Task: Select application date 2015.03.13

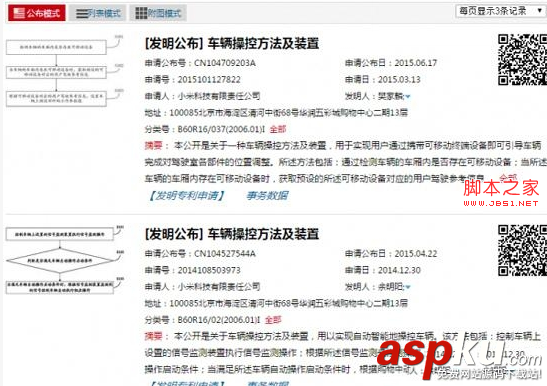Action: [399, 80]
